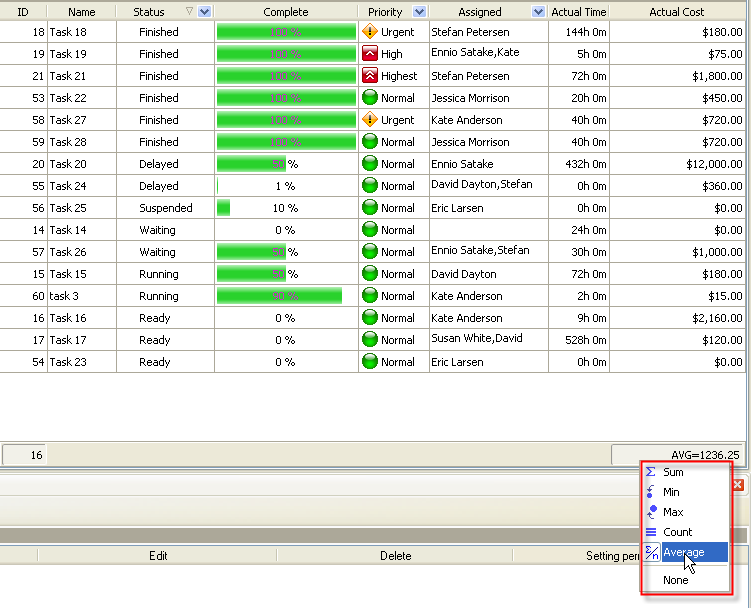This screenshot has height=608, width=751.
Task: Click the Delete column header
Action: coord(395,556)
